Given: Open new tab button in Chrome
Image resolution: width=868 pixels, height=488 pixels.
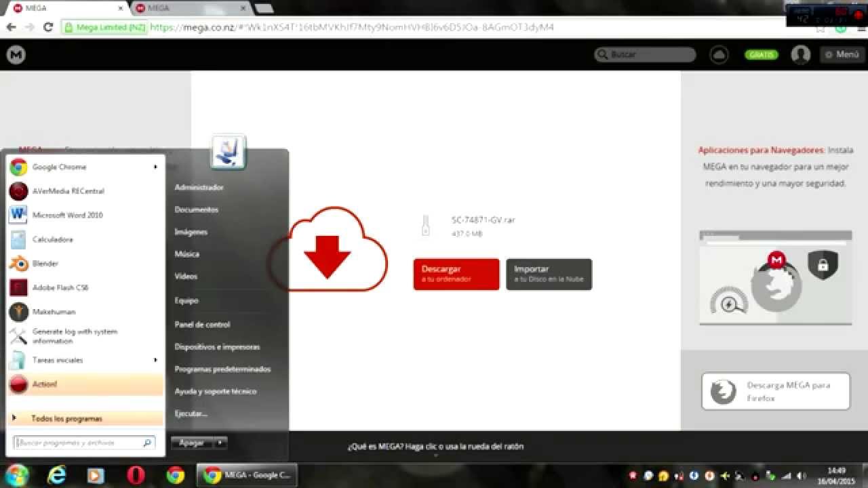Looking at the screenshot, I should (x=264, y=8).
